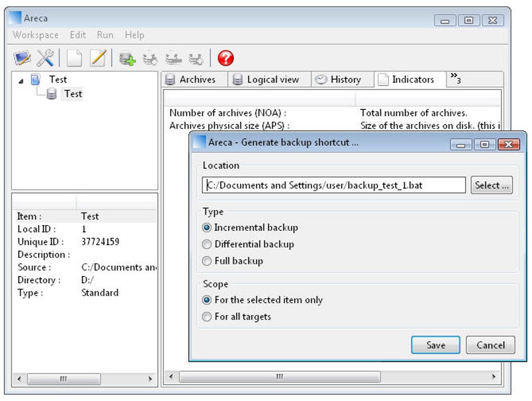Click the Location path input field
Image resolution: width=532 pixels, height=401 pixels.
tap(334, 185)
